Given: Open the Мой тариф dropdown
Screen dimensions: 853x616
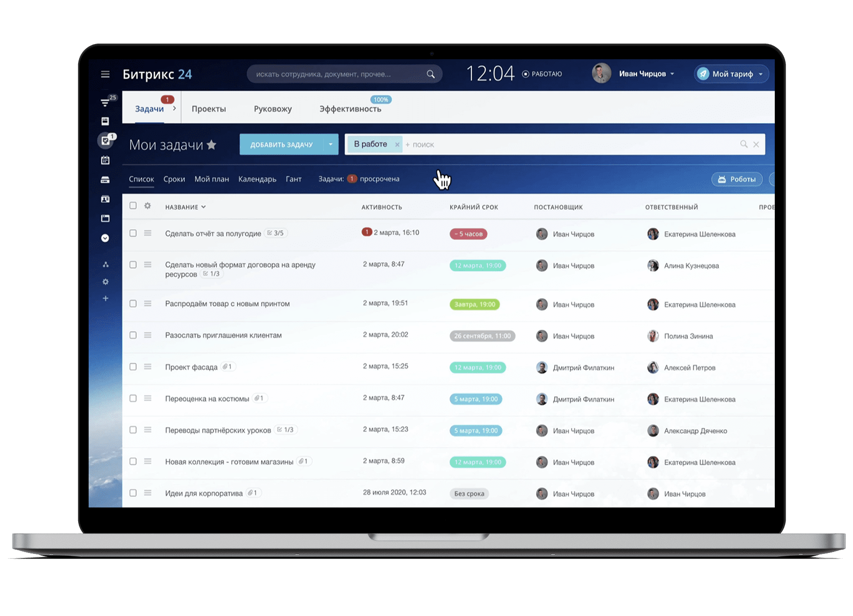Looking at the screenshot, I should tap(731, 74).
